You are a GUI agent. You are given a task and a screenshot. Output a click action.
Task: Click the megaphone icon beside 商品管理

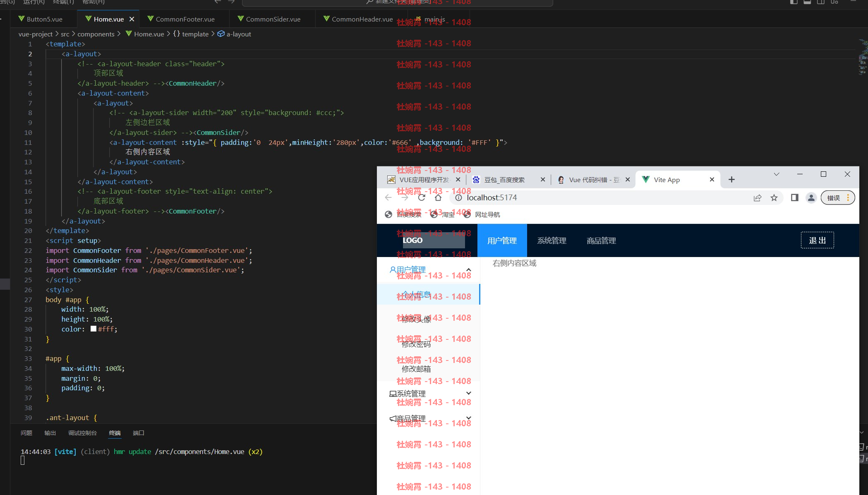[393, 418]
